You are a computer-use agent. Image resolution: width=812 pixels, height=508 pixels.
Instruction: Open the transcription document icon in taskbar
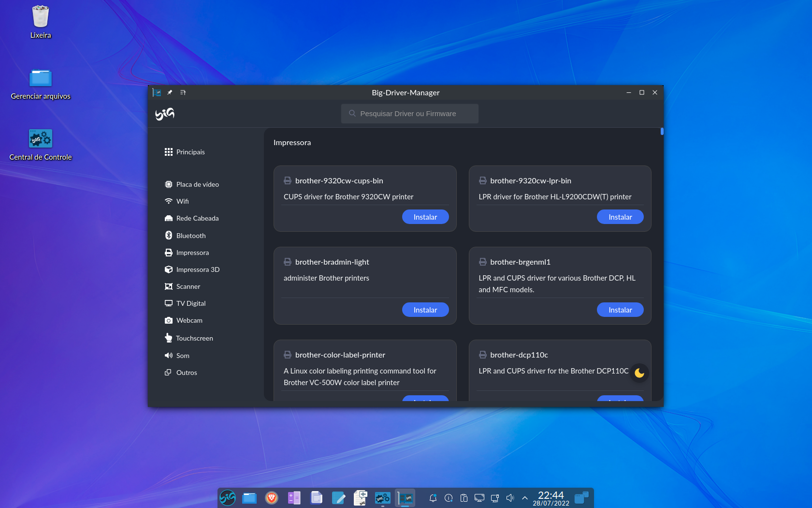[361, 498]
